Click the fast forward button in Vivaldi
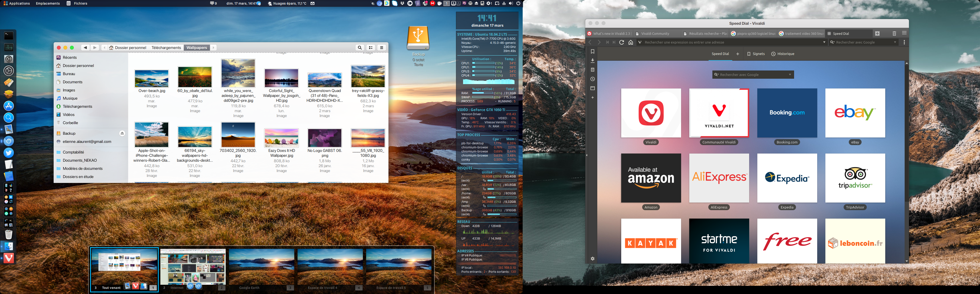 point(614,42)
